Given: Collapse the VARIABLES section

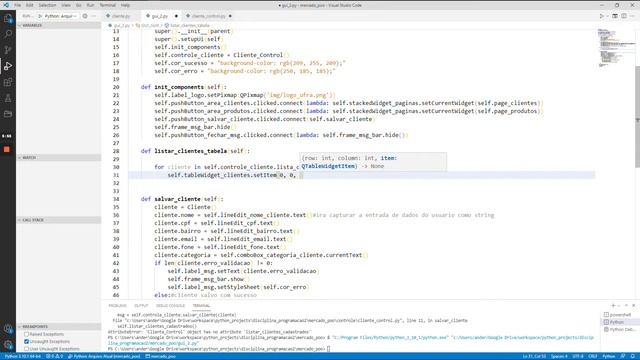Looking at the screenshot, I should (x=59, y=25).
